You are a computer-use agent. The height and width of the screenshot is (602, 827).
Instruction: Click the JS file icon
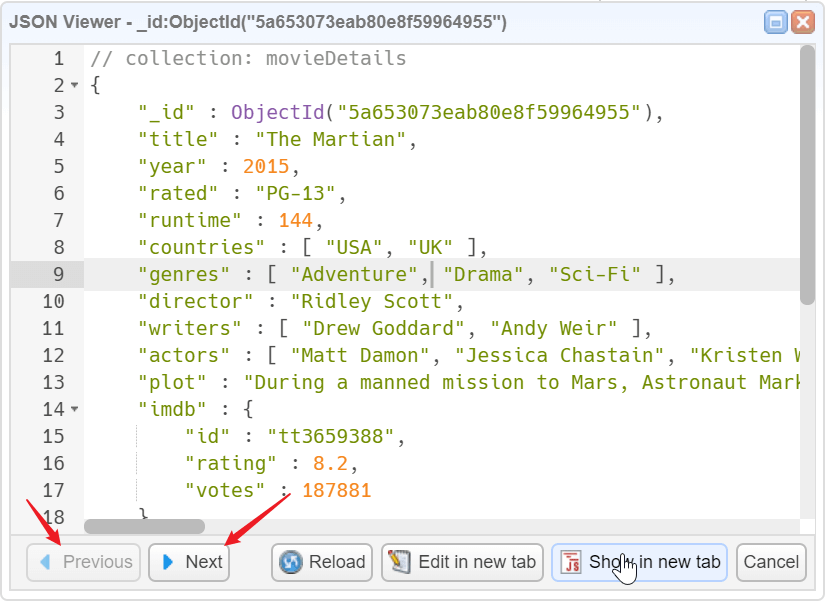tap(570, 562)
